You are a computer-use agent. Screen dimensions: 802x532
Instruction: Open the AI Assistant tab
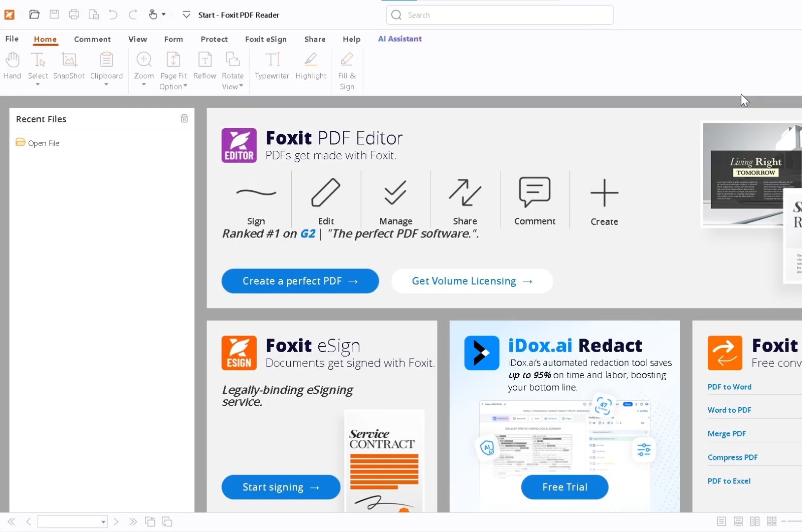pyautogui.click(x=399, y=39)
